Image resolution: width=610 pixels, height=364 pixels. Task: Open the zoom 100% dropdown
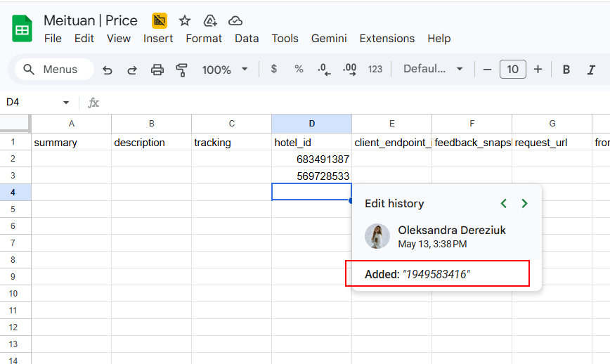[225, 70]
